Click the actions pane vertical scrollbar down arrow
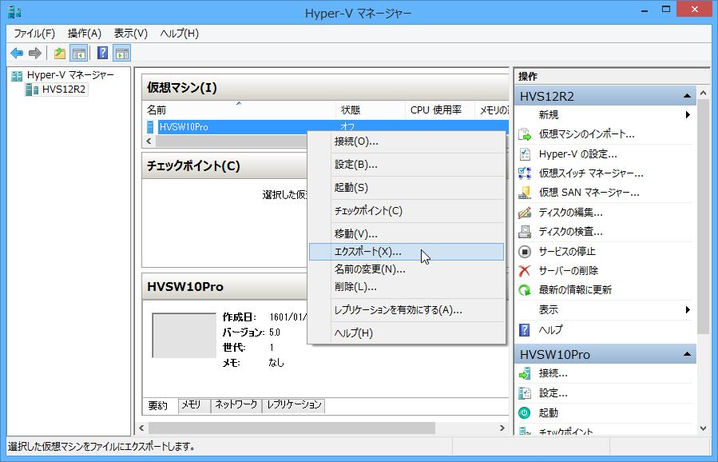 [x=703, y=429]
